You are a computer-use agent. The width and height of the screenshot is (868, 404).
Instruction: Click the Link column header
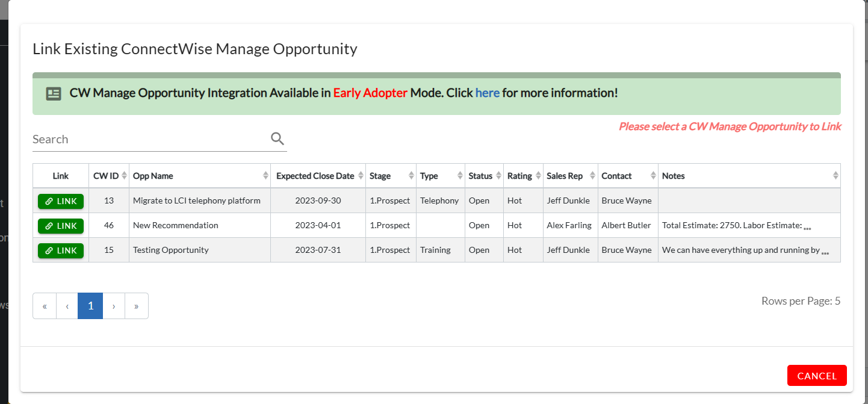tap(61, 176)
